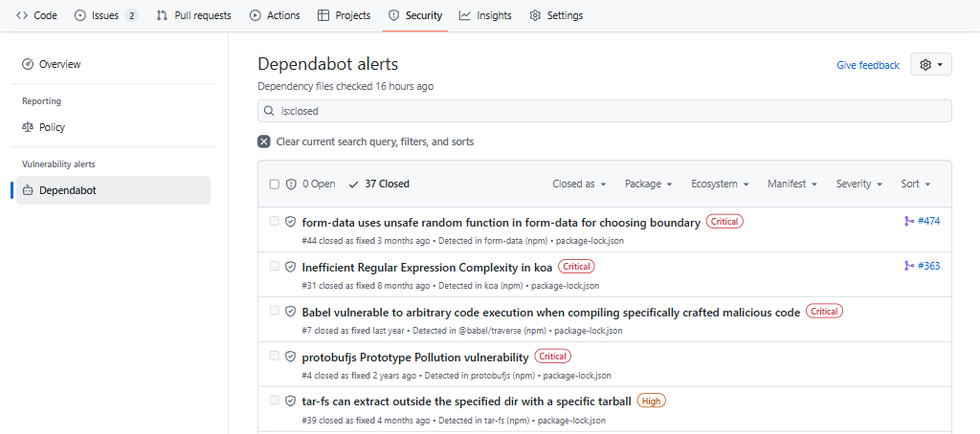This screenshot has height=434, width=980.
Task: Click the Policy scales icon in sidebar
Action: [x=28, y=127]
